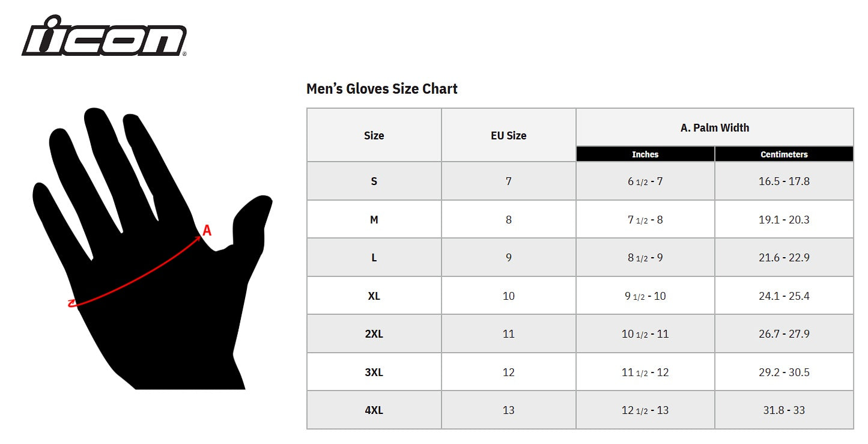Image resolution: width=868 pixels, height=444 pixels.
Task: Click the black hand silhouette image
Action: tap(153, 248)
